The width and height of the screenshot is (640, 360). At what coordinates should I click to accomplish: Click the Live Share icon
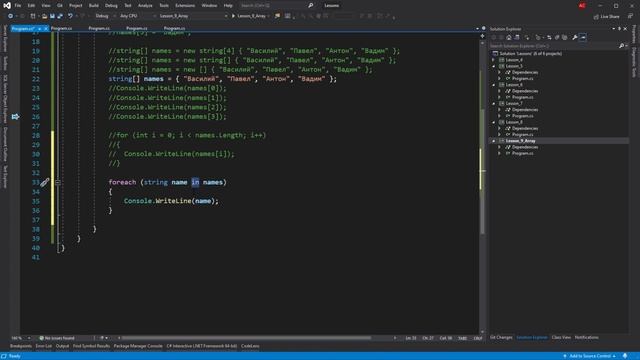click(x=596, y=16)
